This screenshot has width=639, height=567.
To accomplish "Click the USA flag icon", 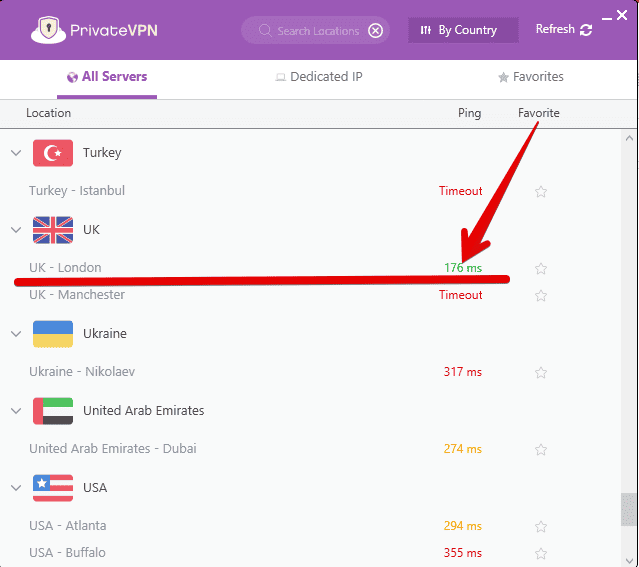I will tap(53, 488).
